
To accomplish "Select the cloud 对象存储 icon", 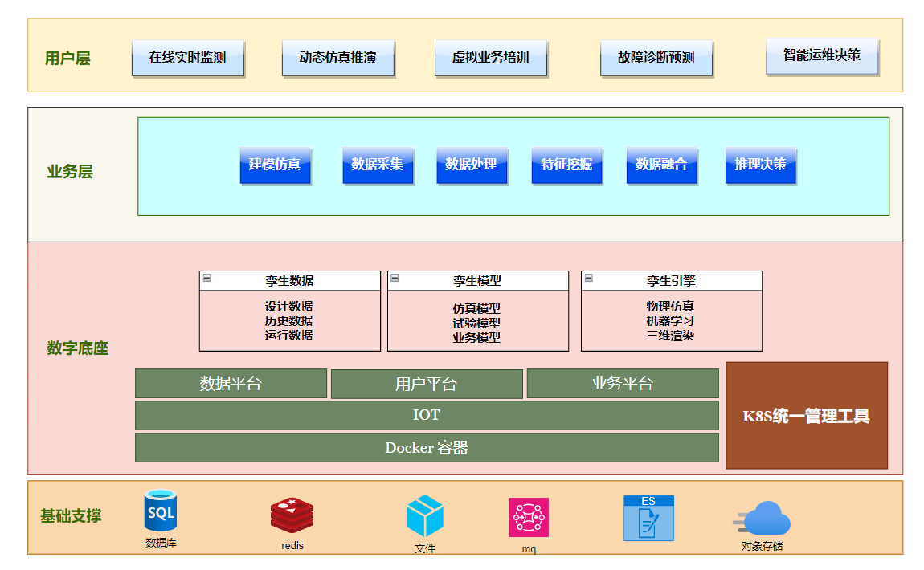I will coord(762,518).
